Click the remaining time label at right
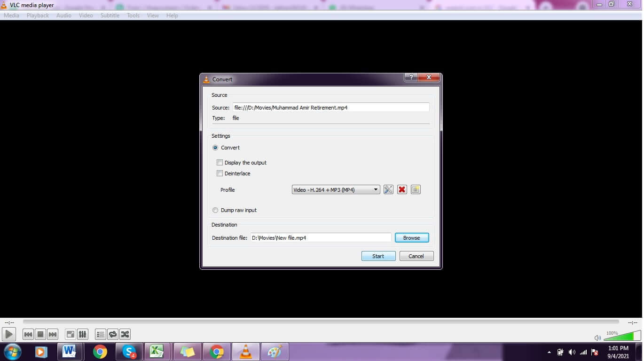 (x=632, y=322)
